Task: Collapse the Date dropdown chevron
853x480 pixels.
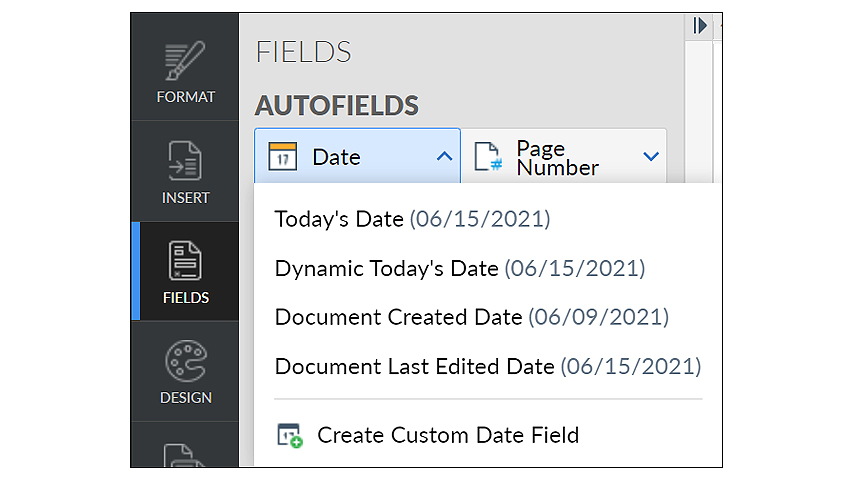Action: (x=444, y=157)
